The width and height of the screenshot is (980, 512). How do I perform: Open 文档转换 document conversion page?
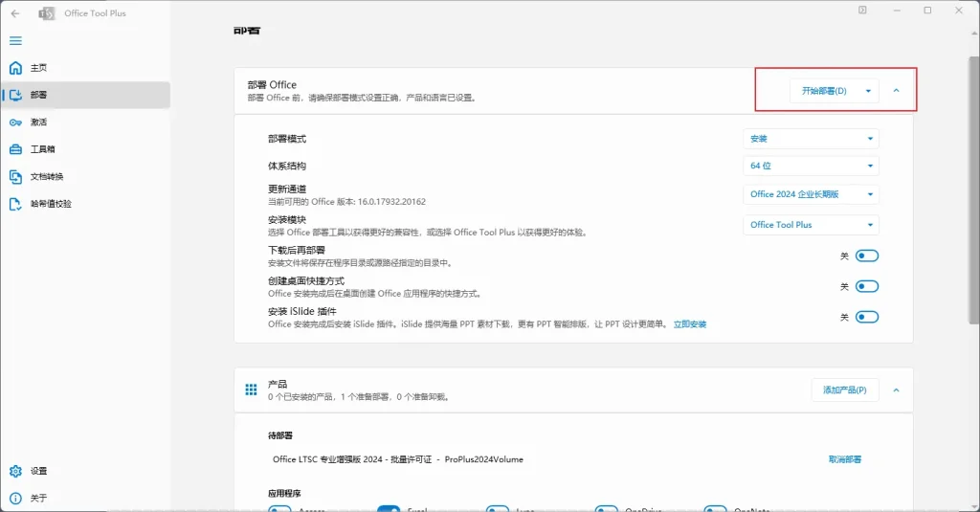pyautogui.click(x=85, y=177)
